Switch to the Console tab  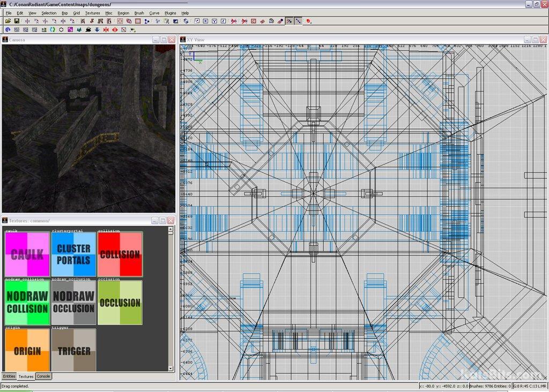click(43, 376)
